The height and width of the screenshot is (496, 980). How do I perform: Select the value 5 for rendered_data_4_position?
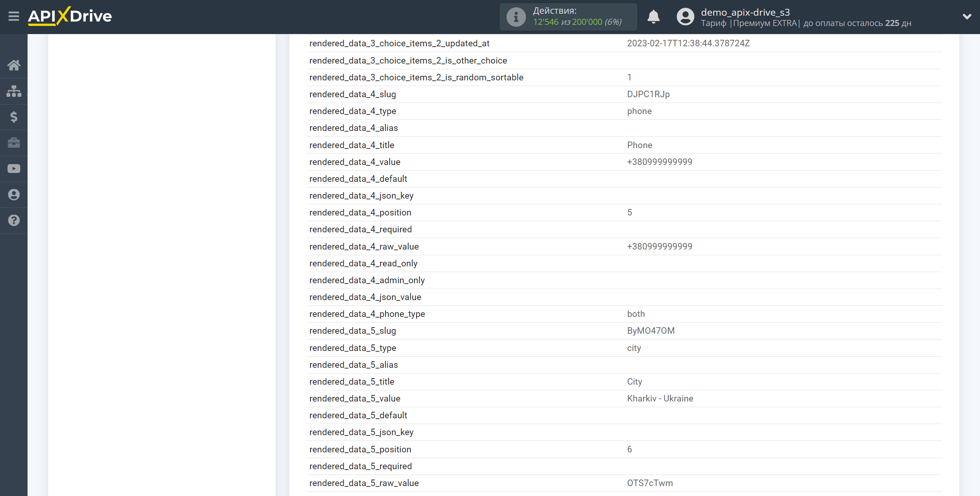[629, 212]
